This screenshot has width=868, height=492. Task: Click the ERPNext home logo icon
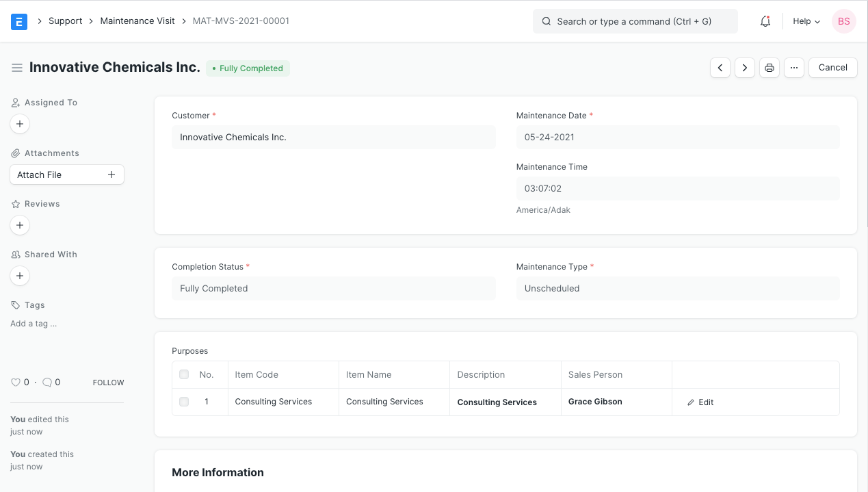click(19, 21)
